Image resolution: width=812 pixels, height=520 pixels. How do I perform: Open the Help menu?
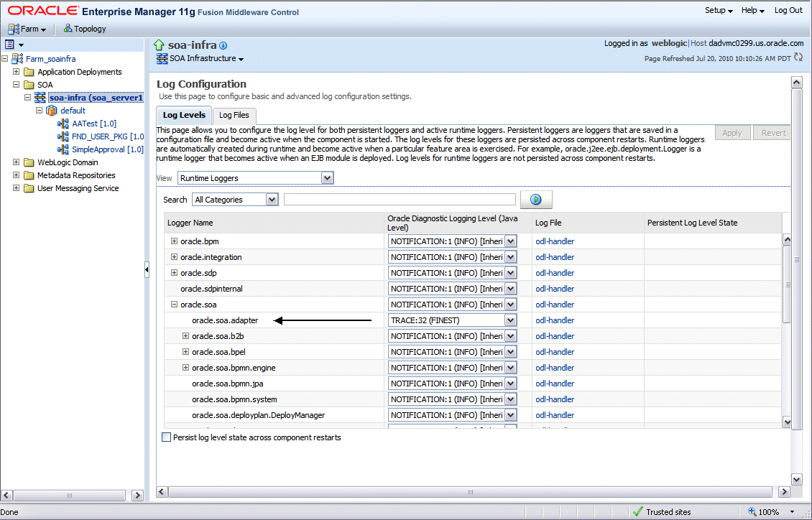click(x=752, y=10)
